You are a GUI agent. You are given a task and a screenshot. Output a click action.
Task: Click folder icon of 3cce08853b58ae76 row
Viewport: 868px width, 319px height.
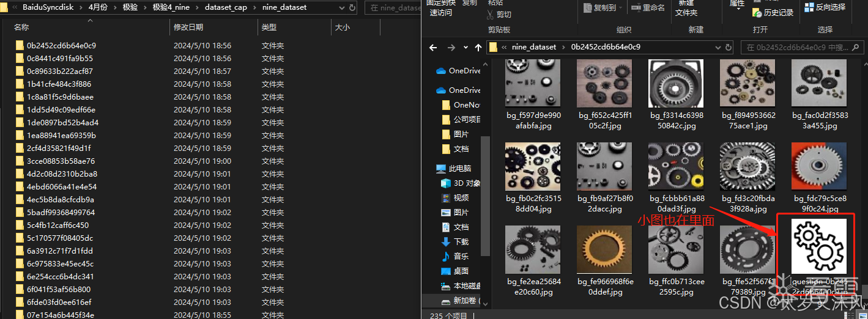[x=20, y=161]
